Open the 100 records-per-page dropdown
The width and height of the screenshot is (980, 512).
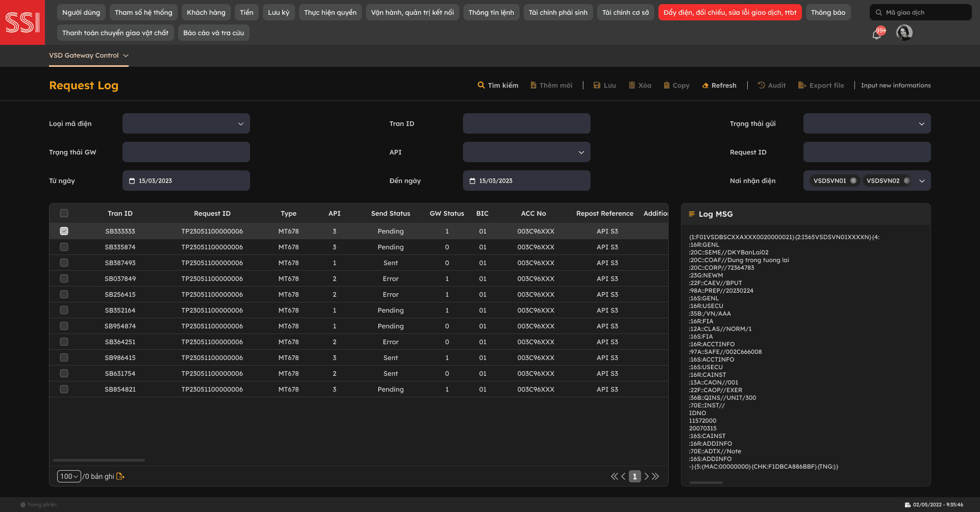(x=69, y=476)
